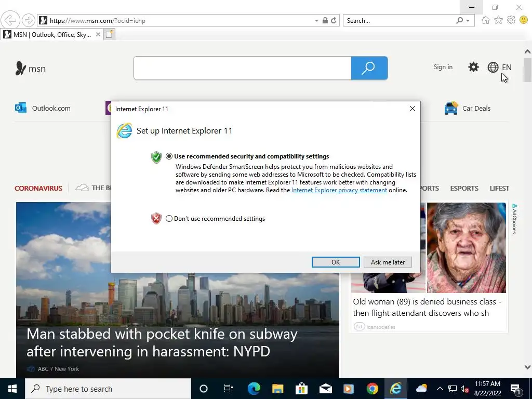Image resolution: width=532 pixels, height=399 pixels.
Task: Click the Old woman (89) ad headline
Action: 427,307
